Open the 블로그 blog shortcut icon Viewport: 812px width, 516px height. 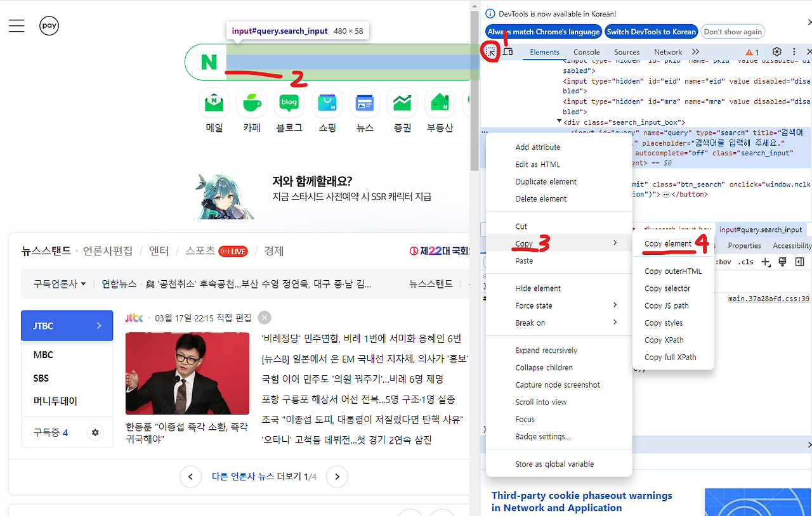tap(289, 102)
